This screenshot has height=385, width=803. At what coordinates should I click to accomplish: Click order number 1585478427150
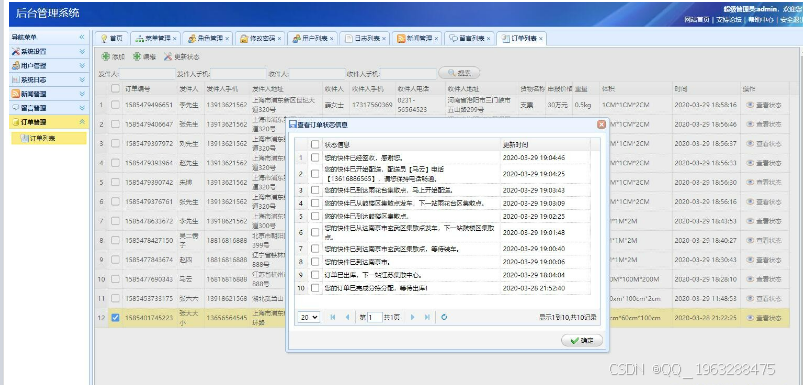pos(149,241)
